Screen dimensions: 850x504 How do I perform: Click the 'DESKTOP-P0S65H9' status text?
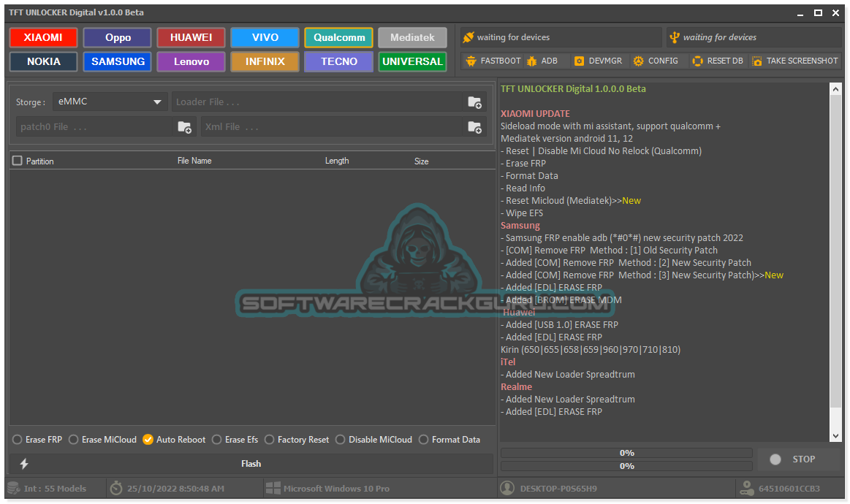click(x=558, y=488)
